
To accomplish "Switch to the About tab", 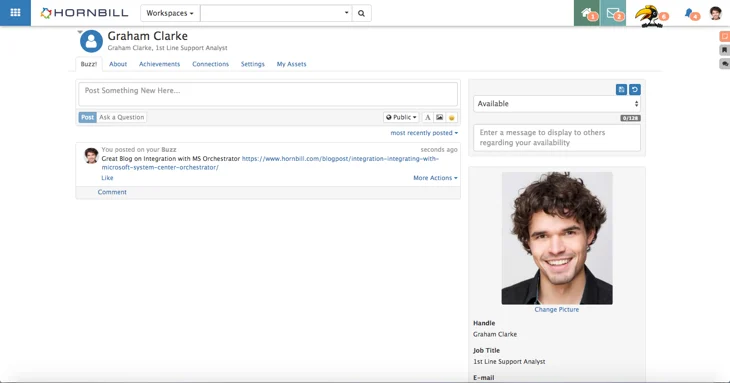I will (118, 64).
